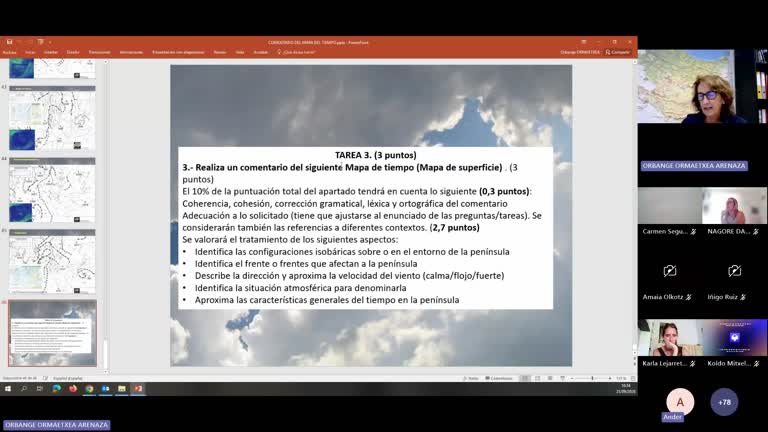The height and width of the screenshot is (432, 768).
Task: Open the ribbon display options icon
Action: click(x=584, y=42)
